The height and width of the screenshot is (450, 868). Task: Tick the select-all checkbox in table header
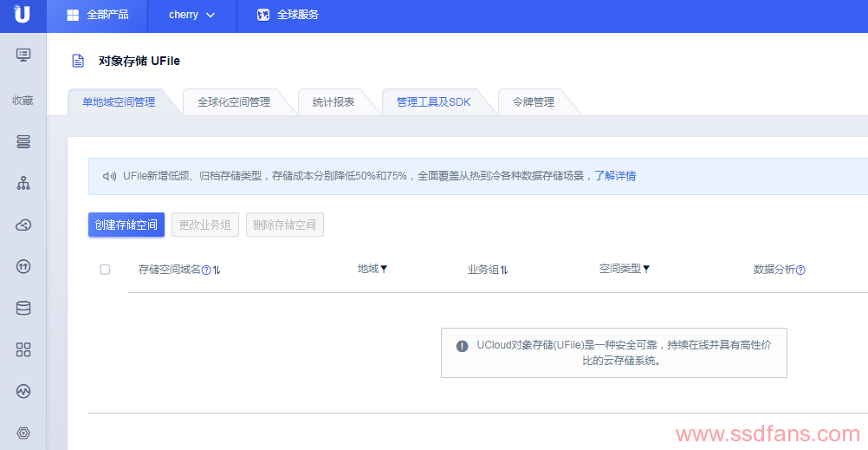pos(105,270)
